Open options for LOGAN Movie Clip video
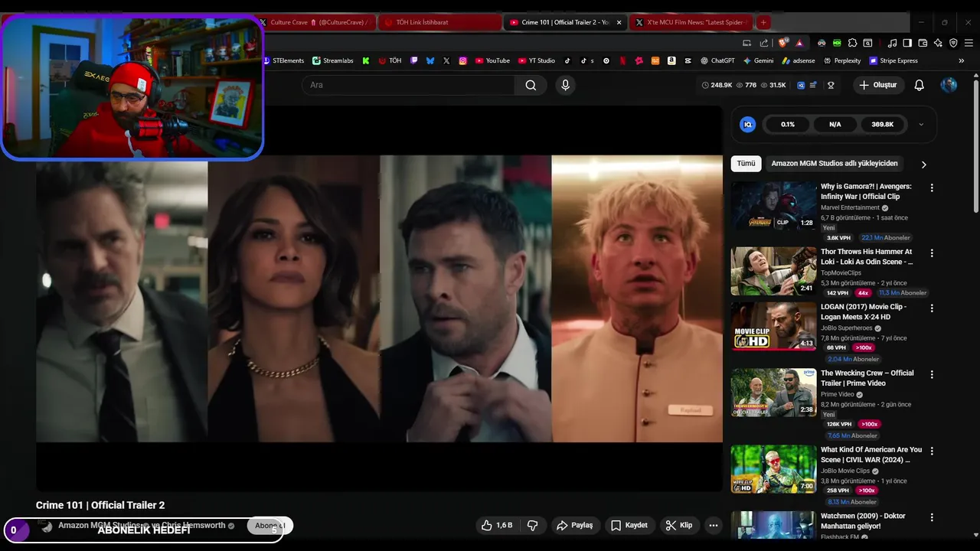 (x=932, y=308)
